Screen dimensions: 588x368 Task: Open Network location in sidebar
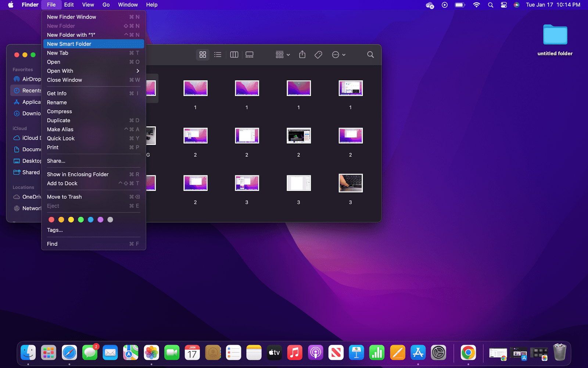tap(27, 208)
